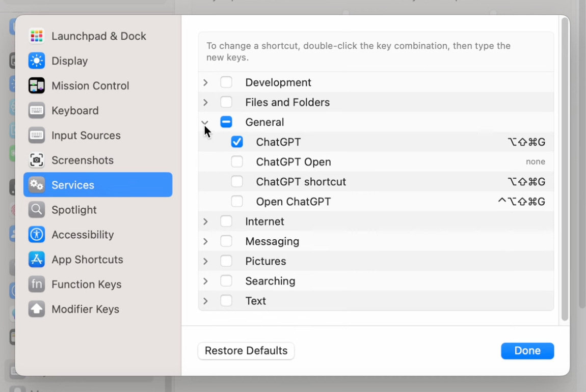Select the 'General' group label

click(x=264, y=122)
